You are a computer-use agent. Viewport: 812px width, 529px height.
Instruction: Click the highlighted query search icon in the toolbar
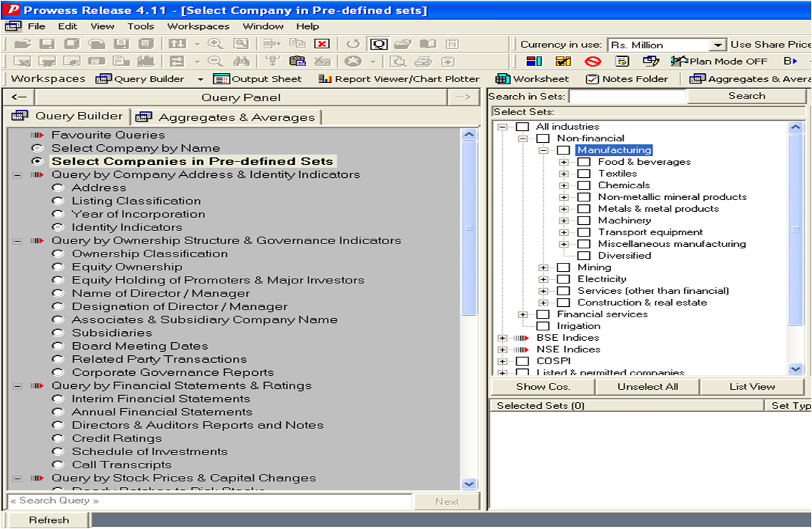(x=377, y=43)
